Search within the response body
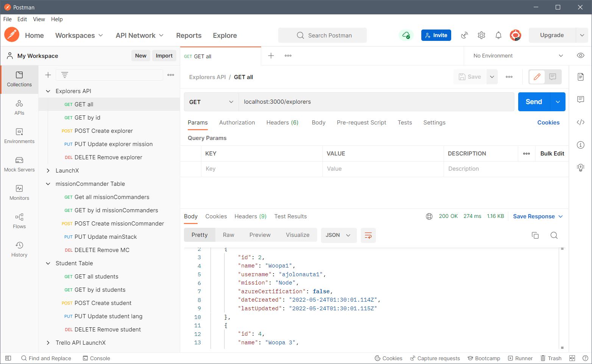Viewport: 592px width, 364px height. [x=554, y=235]
